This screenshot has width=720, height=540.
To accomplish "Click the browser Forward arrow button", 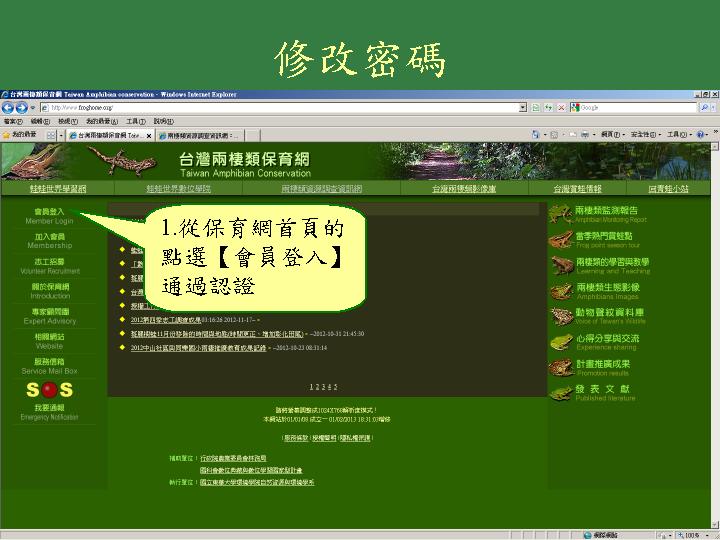I will point(22,108).
